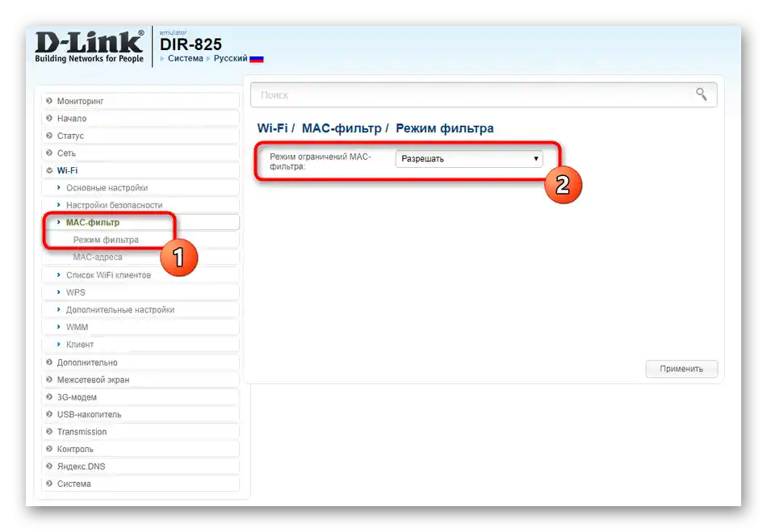The image size is (767, 532).
Task: Click the bullet icon beside Дополнительно
Action: [x=49, y=362]
